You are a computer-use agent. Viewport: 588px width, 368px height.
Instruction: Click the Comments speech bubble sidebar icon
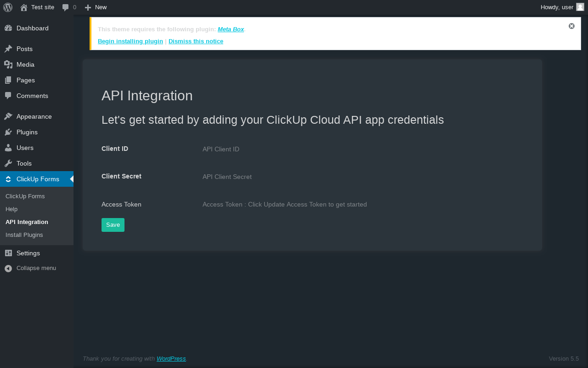(8, 96)
